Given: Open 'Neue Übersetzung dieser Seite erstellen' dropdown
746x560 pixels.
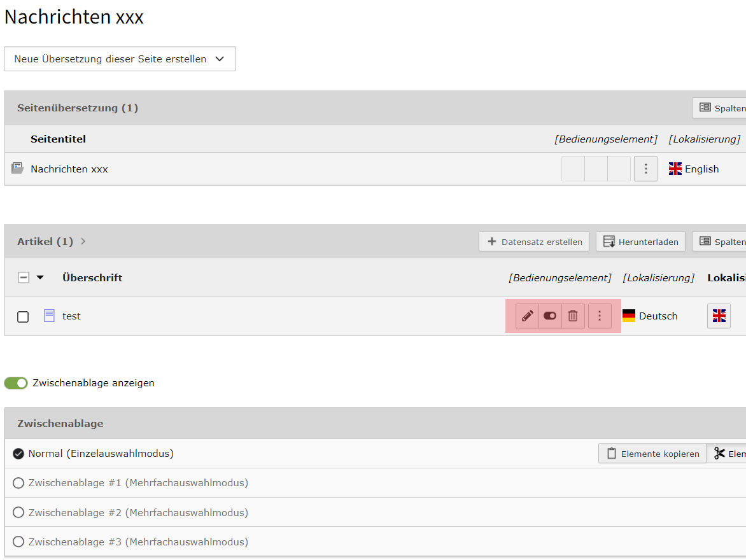Looking at the screenshot, I should coord(120,59).
